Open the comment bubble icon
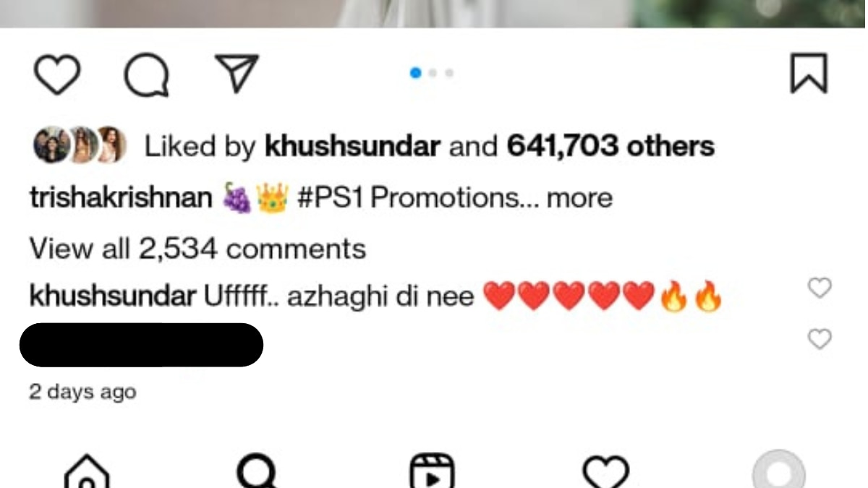Screen dimensions: 868x488 point(147,75)
